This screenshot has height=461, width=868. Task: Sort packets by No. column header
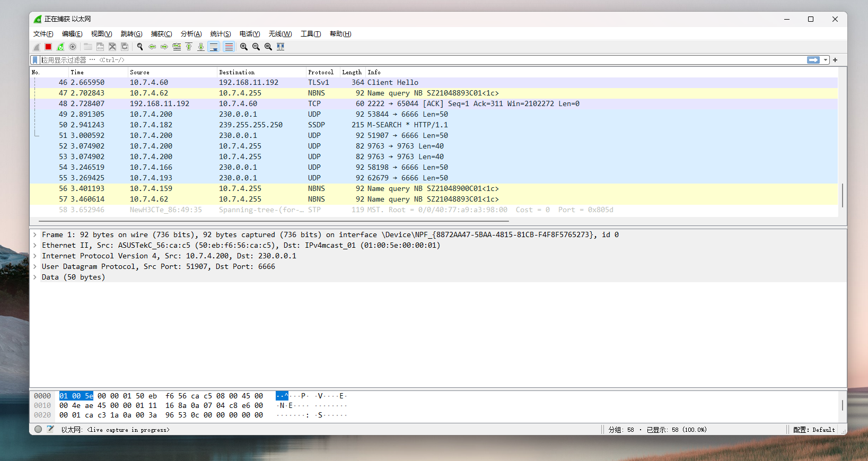(x=49, y=72)
